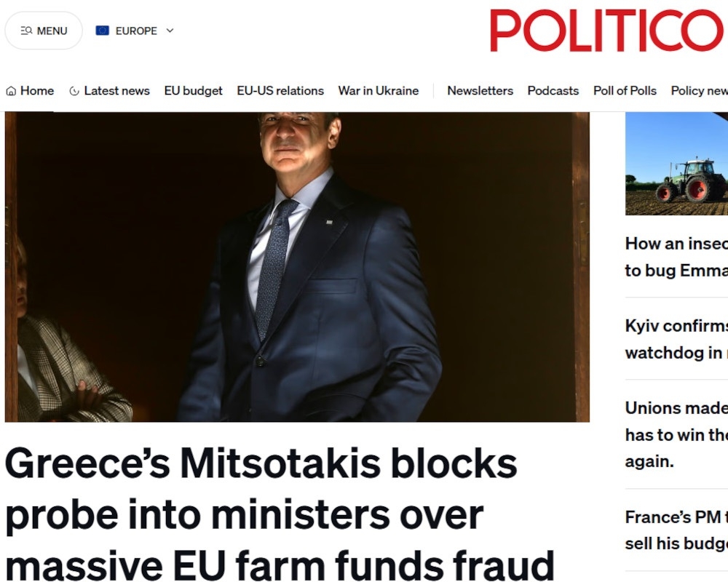The image size is (728, 582).
Task: Click the POLITICO logo
Action: tap(606, 31)
